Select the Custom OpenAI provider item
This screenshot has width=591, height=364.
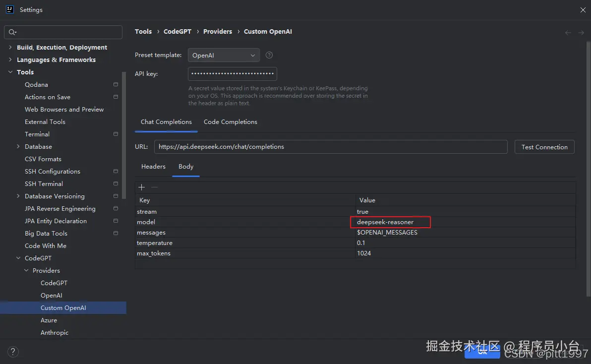click(63, 308)
